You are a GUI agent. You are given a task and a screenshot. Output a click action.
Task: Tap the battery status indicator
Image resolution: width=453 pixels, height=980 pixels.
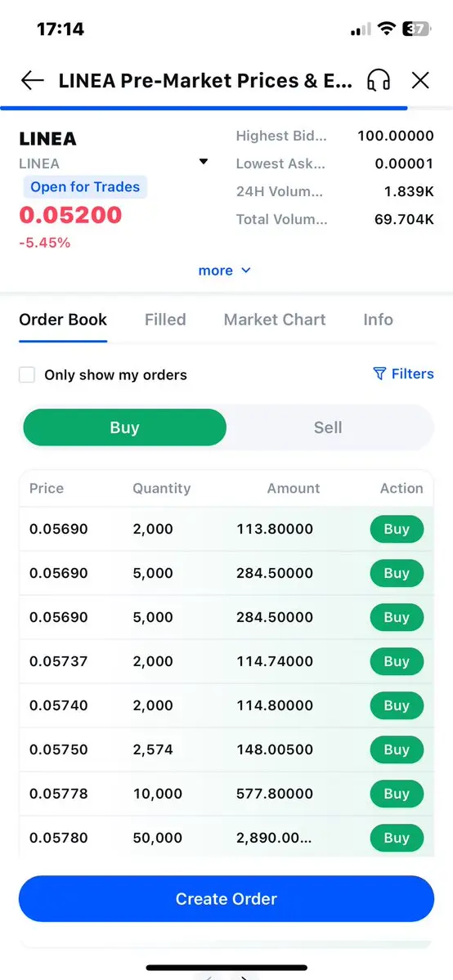point(416,29)
